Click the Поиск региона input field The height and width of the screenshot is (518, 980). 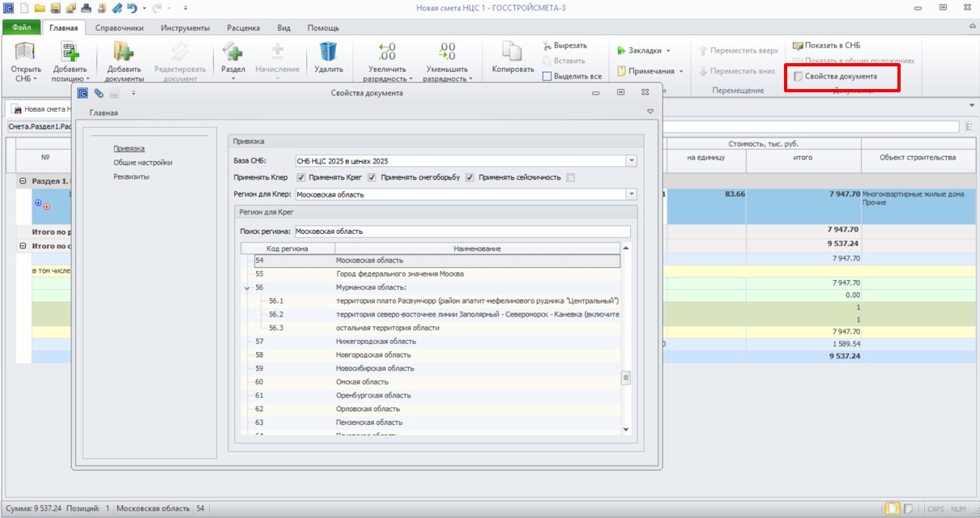pos(462,231)
